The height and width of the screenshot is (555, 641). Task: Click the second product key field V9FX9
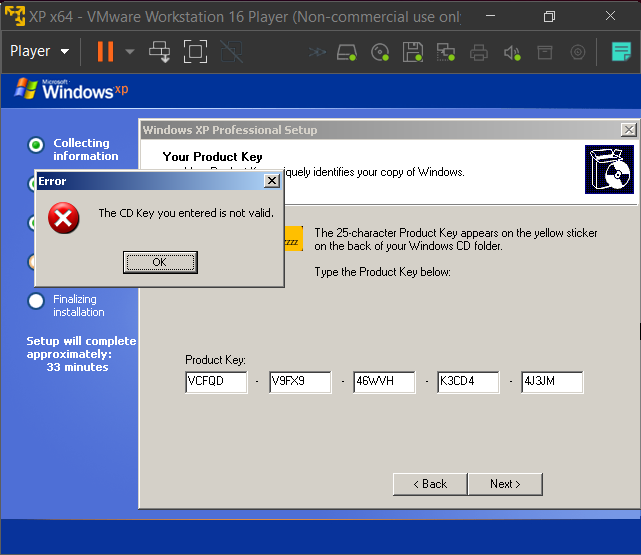300,382
